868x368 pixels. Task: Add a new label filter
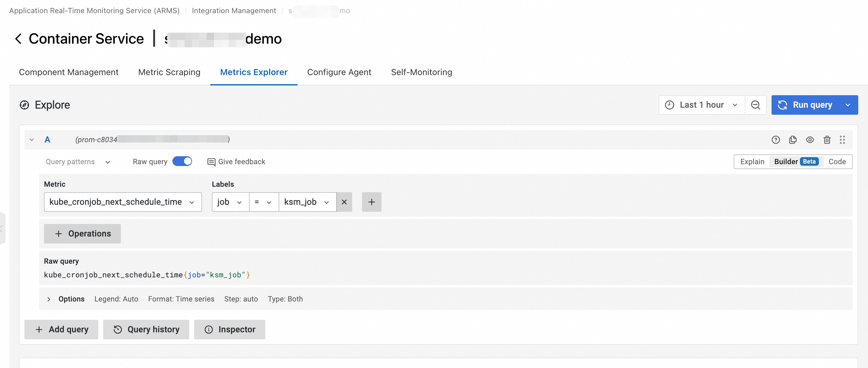[x=371, y=202]
